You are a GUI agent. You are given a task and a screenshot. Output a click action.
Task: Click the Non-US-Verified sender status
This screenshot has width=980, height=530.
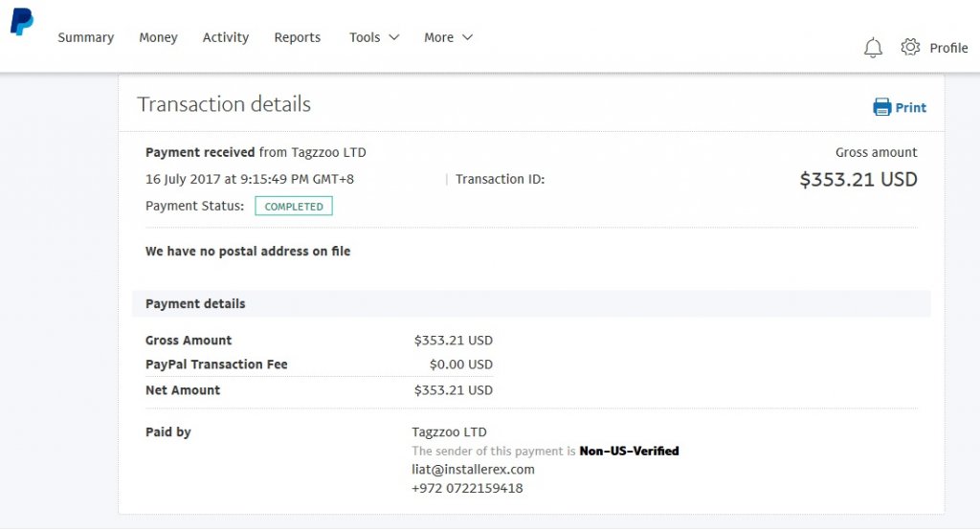pos(629,451)
